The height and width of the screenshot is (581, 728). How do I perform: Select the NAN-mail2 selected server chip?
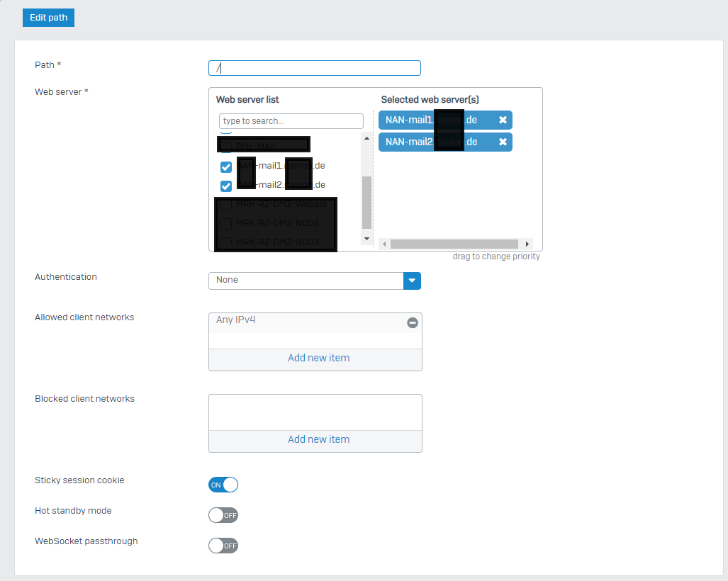(x=445, y=142)
